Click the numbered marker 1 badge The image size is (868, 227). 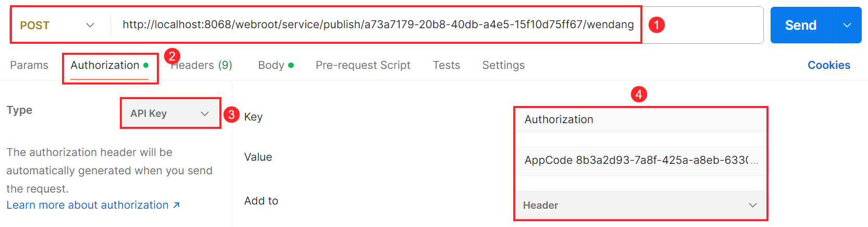click(656, 25)
